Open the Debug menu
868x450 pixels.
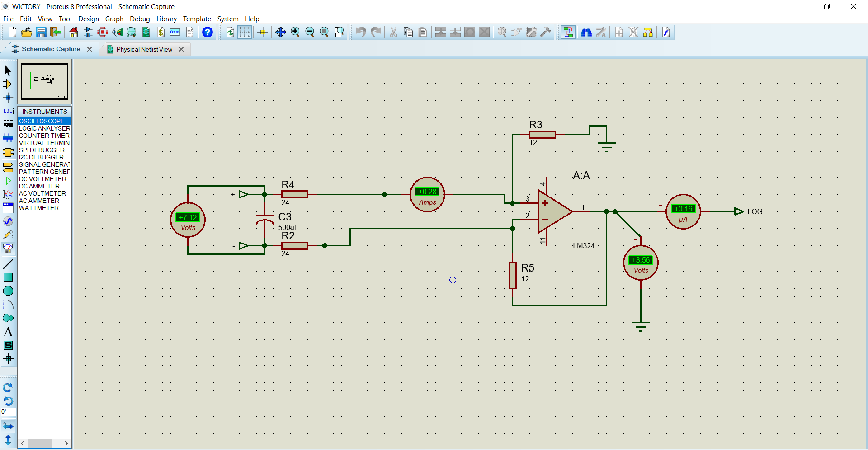click(x=140, y=19)
